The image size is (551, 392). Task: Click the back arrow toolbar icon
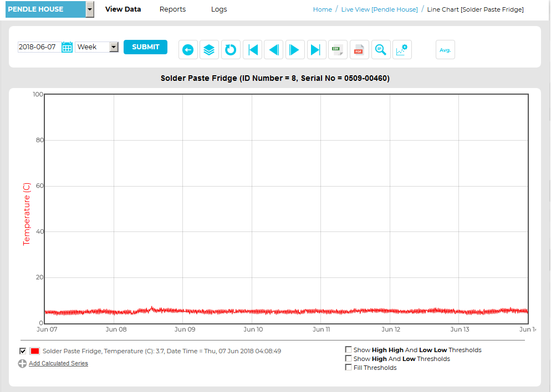click(188, 50)
